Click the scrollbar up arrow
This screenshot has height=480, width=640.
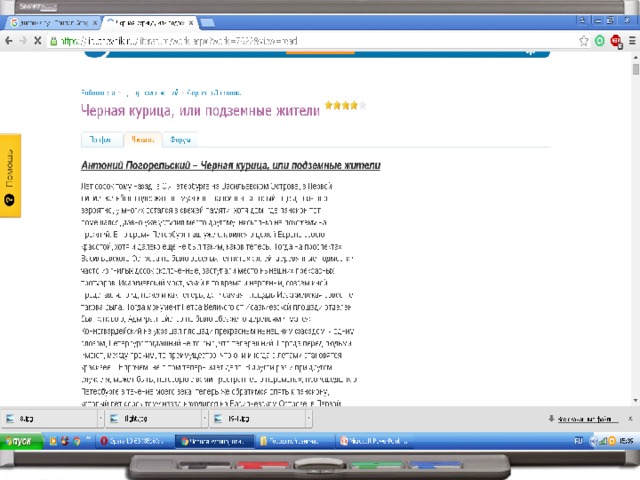point(636,57)
